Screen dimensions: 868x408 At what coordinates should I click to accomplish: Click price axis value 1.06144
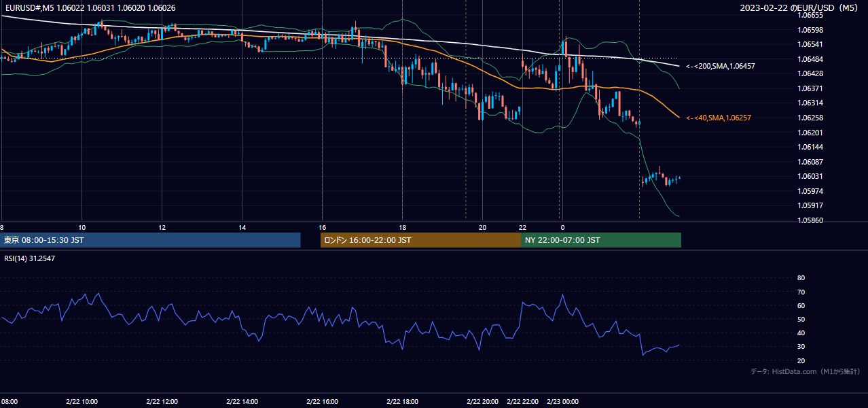810,147
